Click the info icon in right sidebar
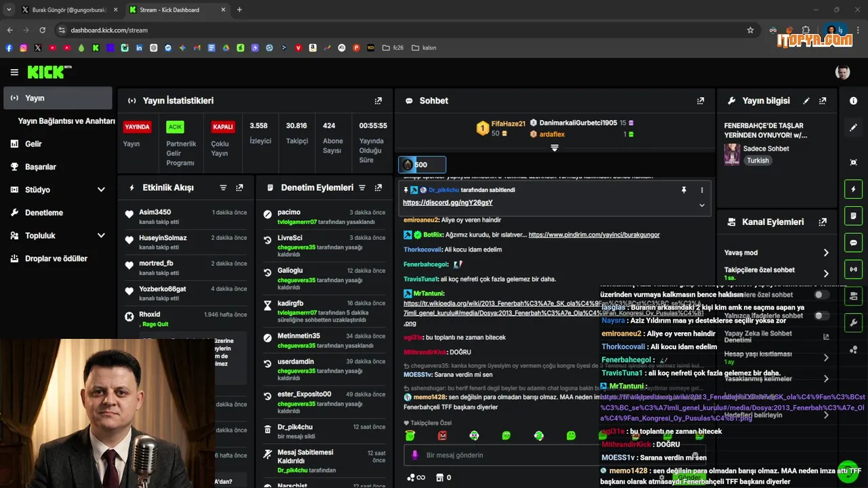 point(853,100)
